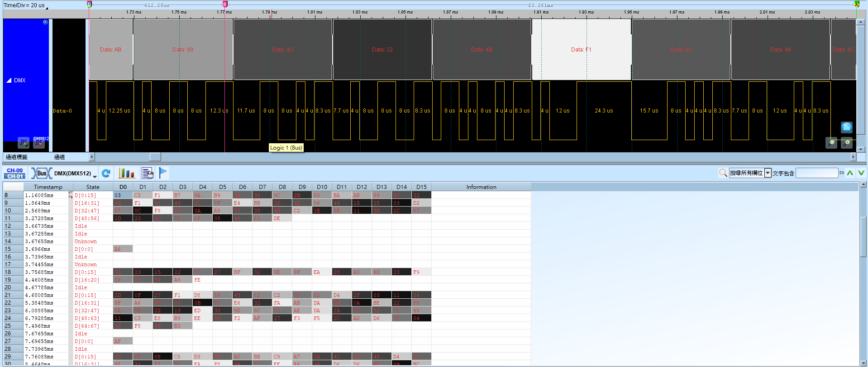Click the blue comment bubble icon
Viewport: 868px width, 367px height.
[847, 127]
